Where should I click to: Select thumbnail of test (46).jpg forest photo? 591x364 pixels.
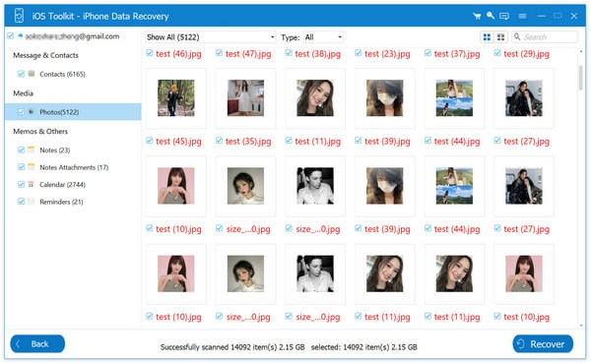tap(176, 97)
